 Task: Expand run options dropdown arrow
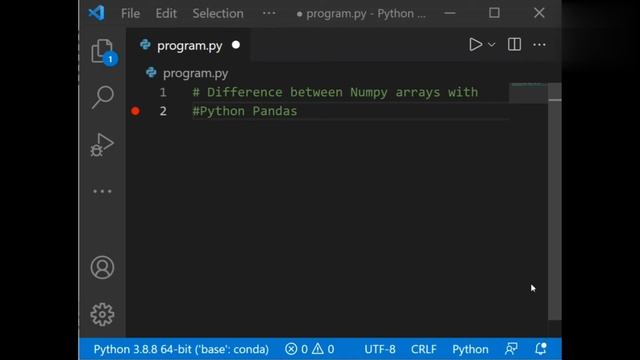[492, 44]
